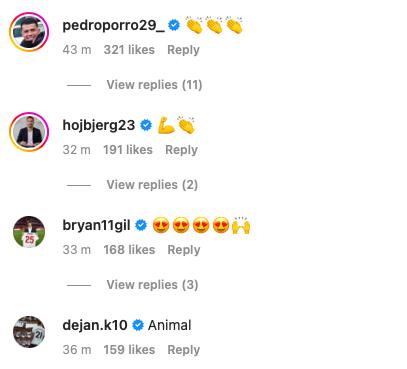
Task: Reply to dejan.k10 Animal comment
Action: point(184,350)
